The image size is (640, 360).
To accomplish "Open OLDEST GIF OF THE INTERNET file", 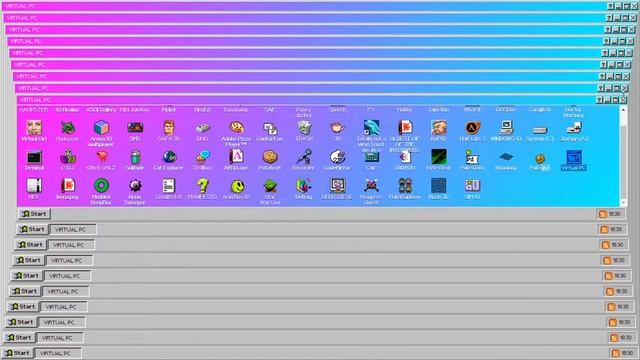I will (x=405, y=128).
